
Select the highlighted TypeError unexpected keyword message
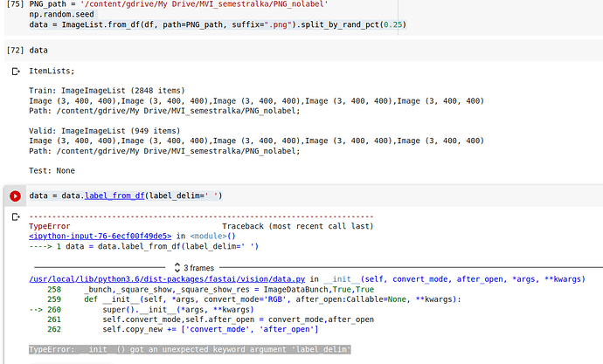coord(190,349)
